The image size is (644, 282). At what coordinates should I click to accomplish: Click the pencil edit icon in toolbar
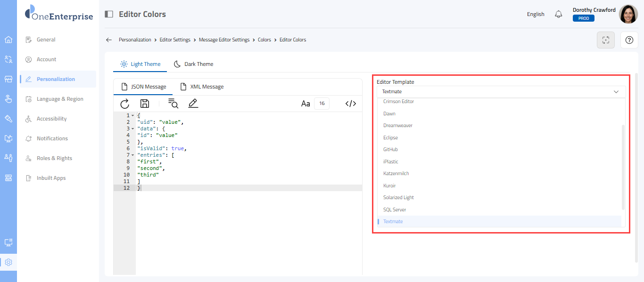[193, 104]
